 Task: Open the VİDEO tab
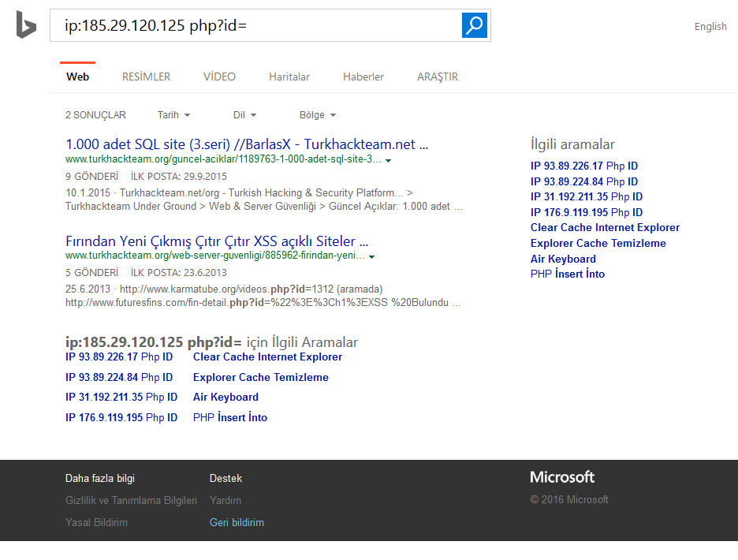coord(219,77)
